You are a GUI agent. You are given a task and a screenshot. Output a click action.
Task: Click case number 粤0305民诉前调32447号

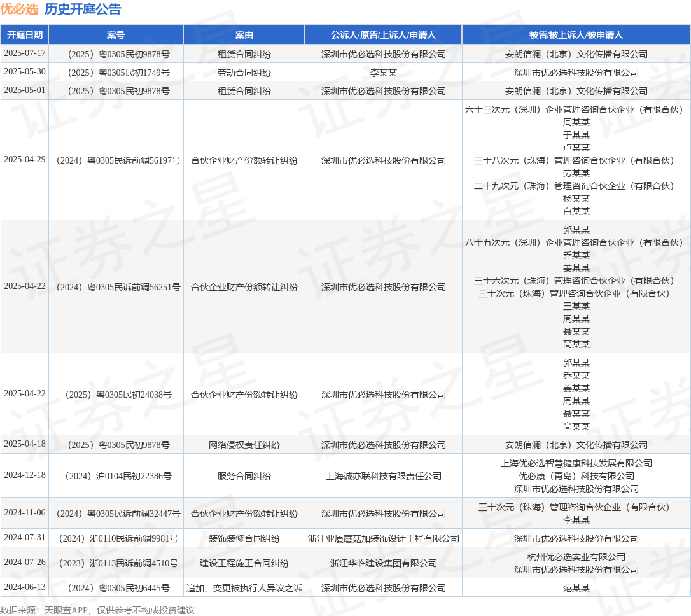pyautogui.click(x=118, y=514)
